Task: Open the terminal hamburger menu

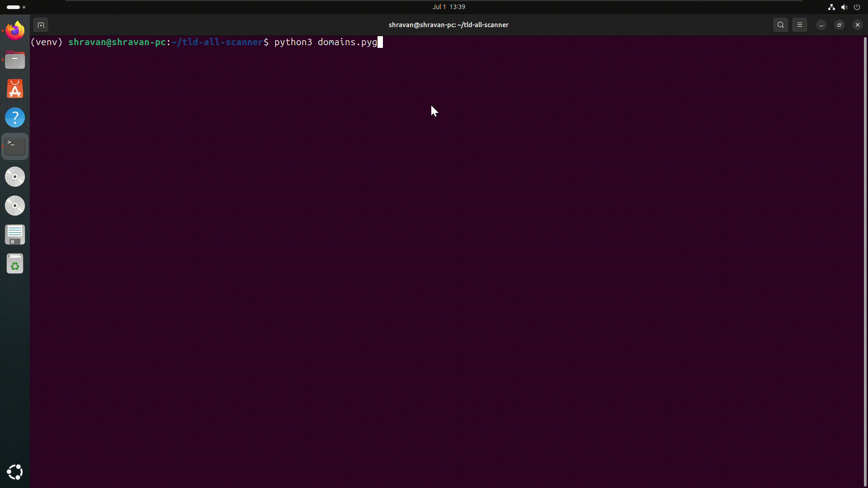Action: (x=800, y=25)
